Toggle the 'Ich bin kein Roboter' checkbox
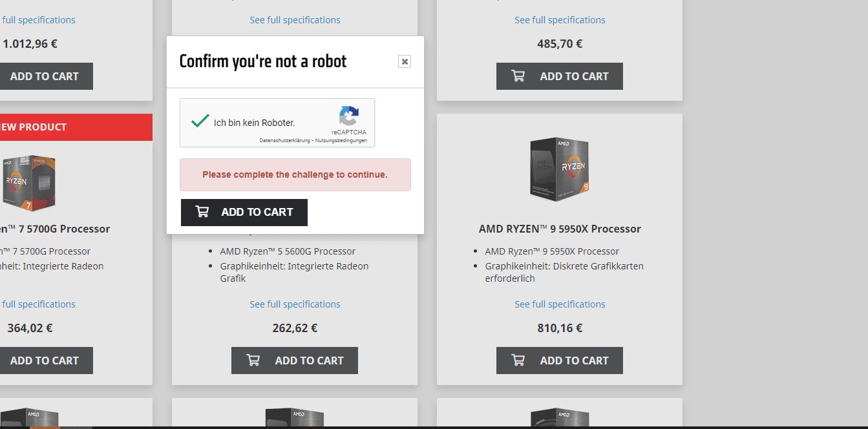868x429 pixels. coord(200,121)
